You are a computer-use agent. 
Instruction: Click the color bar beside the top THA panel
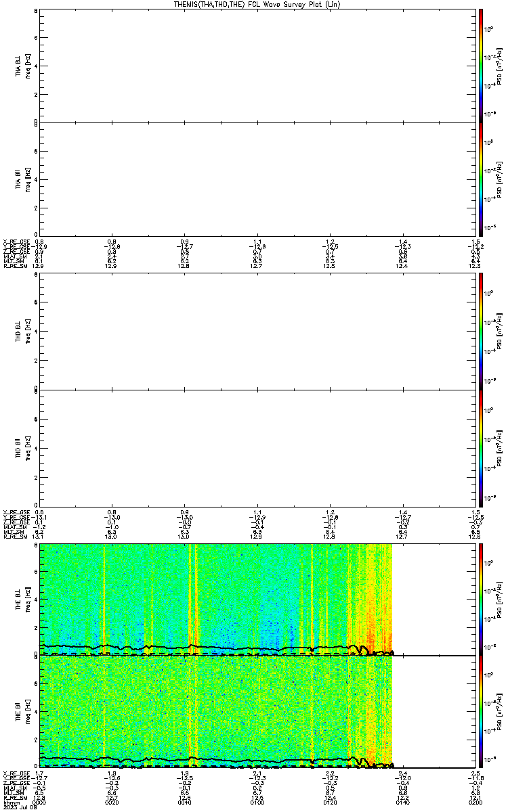(x=481, y=66)
